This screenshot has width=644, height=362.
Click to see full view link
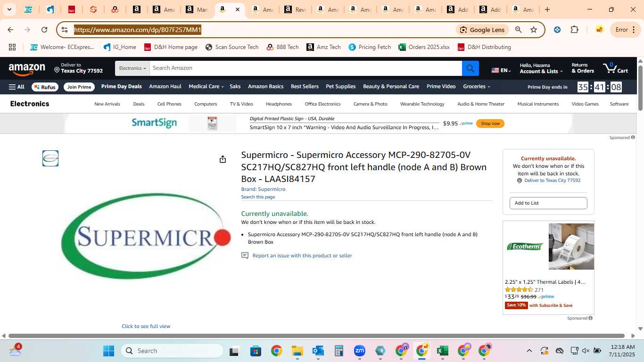point(146,326)
